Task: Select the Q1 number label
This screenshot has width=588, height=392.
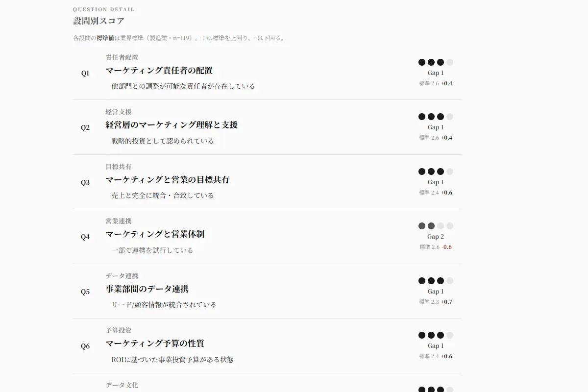Action: point(85,73)
